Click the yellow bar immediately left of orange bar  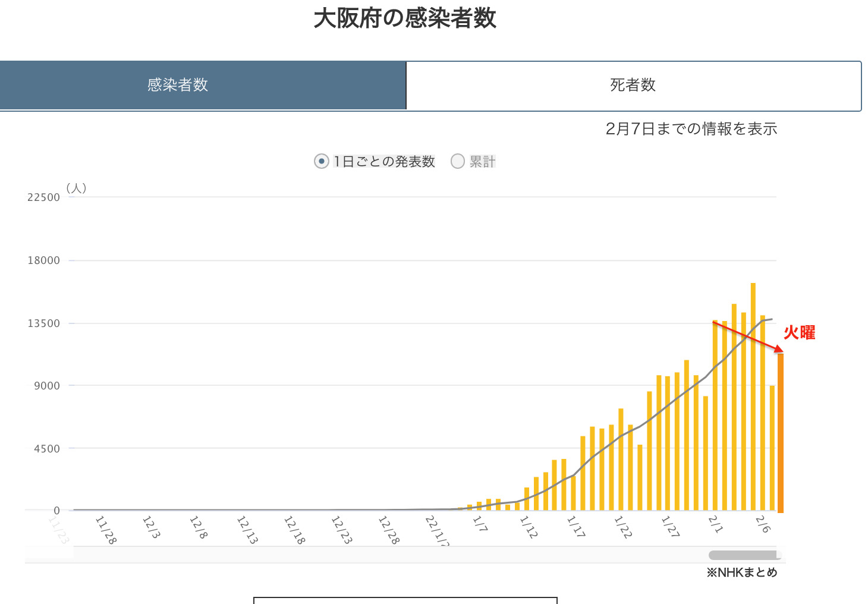(772, 448)
